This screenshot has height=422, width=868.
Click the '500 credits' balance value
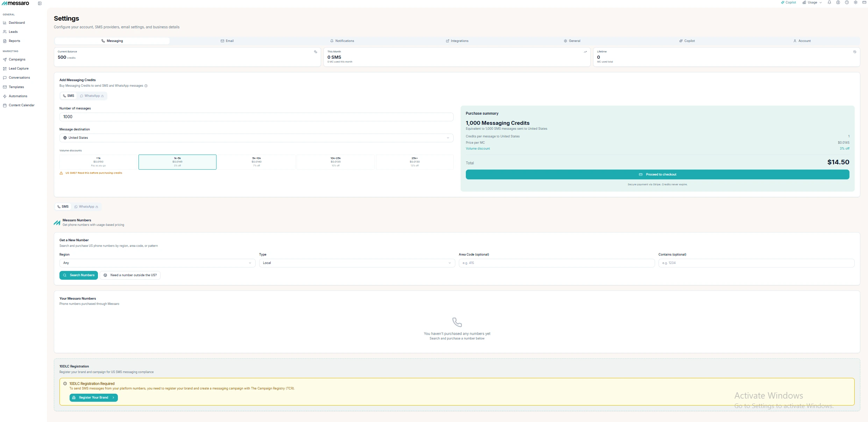coord(66,57)
